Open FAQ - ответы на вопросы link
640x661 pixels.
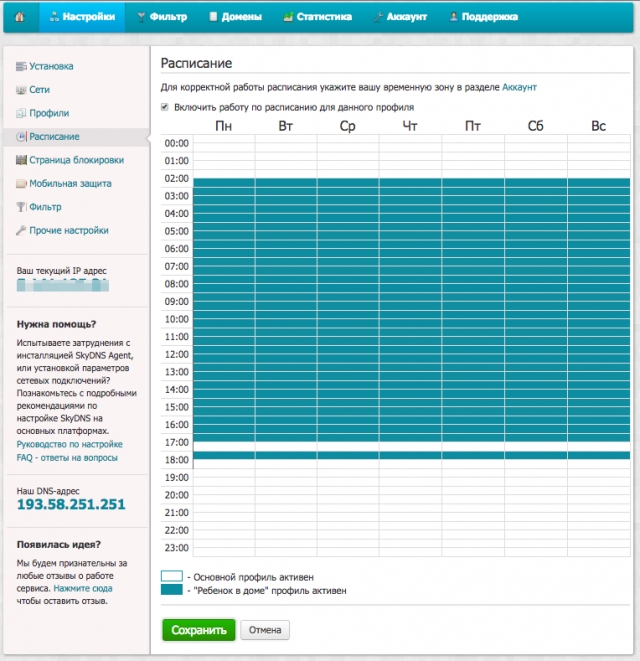67,458
